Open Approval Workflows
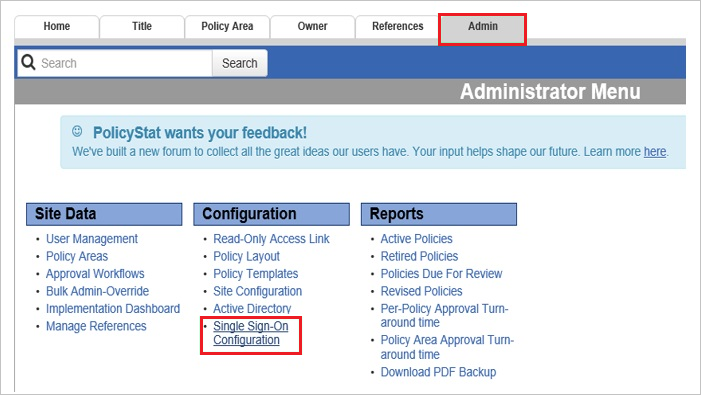Viewport: 701px width, 395px height. 95,274
